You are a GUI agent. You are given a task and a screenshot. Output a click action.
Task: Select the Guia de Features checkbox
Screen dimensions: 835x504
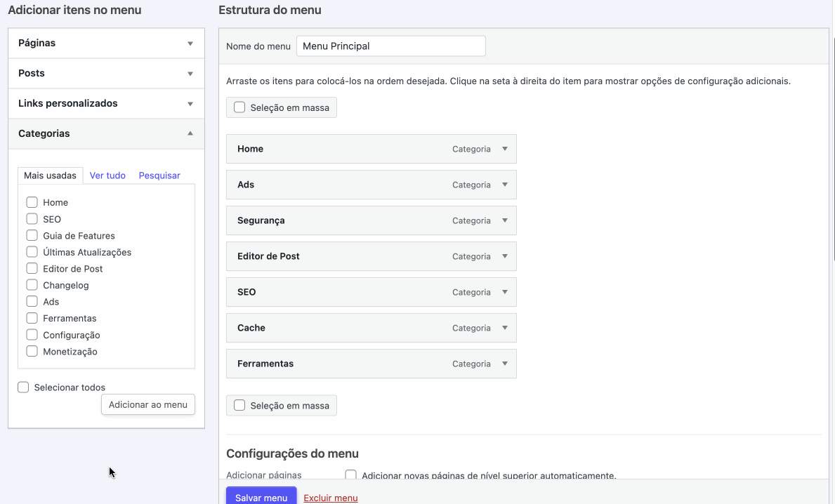(x=32, y=235)
